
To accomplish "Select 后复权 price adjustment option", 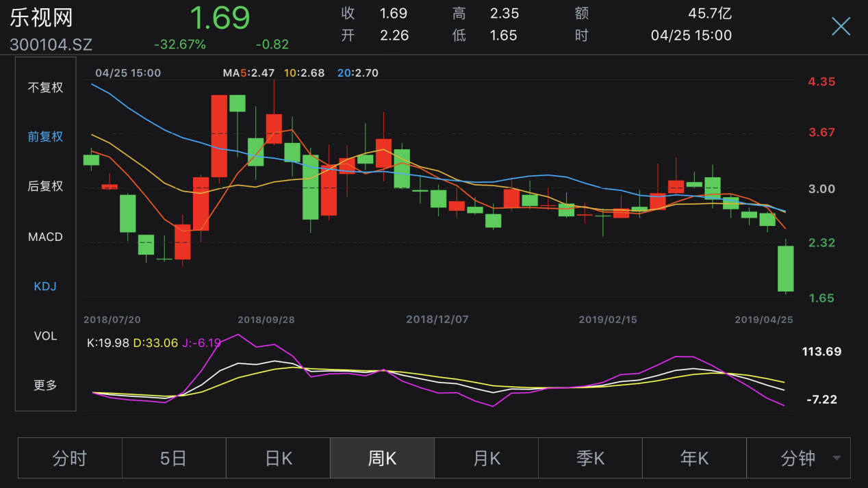I will [x=45, y=185].
